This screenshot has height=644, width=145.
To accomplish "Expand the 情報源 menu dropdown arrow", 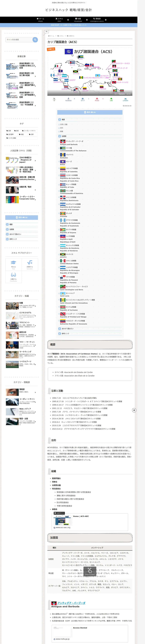I will pyautogui.click(x=106, y=20).
